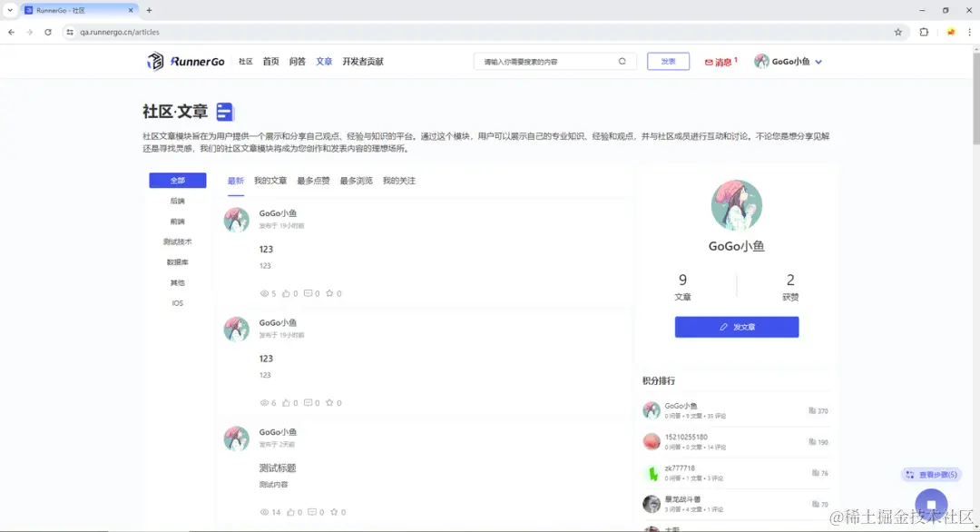Switch to the 最多点赞 tab
Image resolution: width=980 pixels, height=532 pixels.
313,180
